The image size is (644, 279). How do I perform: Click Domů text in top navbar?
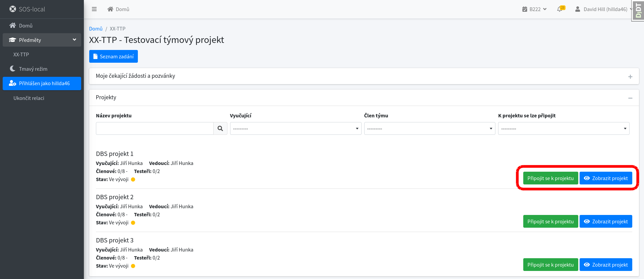(122, 9)
